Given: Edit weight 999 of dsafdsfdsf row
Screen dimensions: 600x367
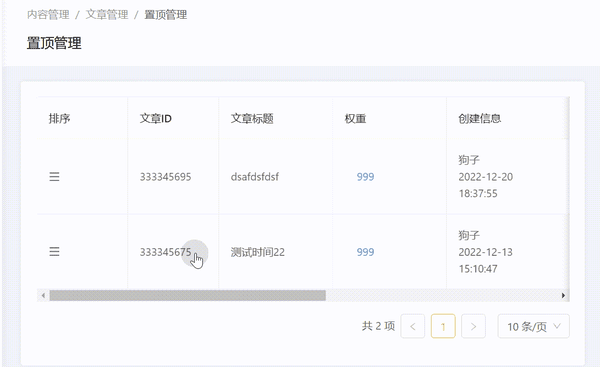Looking at the screenshot, I should point(365,177).
